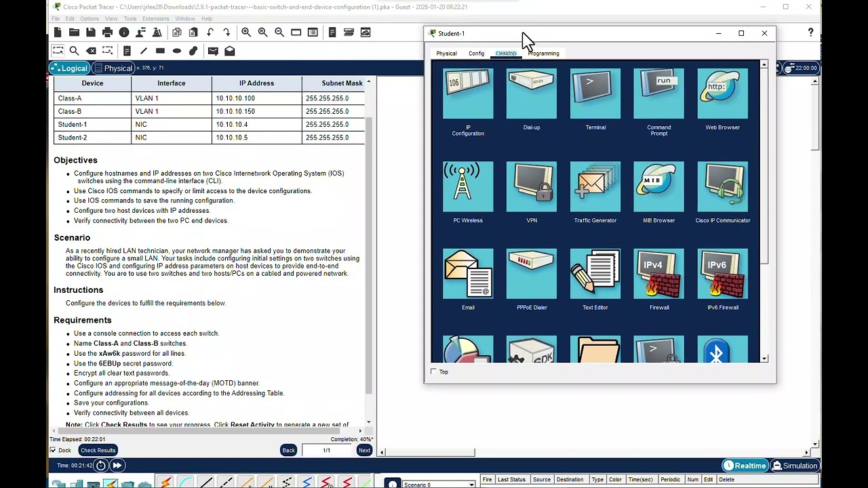Screen dimensions: 868x488
Task: Click the Power Cycle Devices button
Action: pyautogui.click(x=101, y=465)
